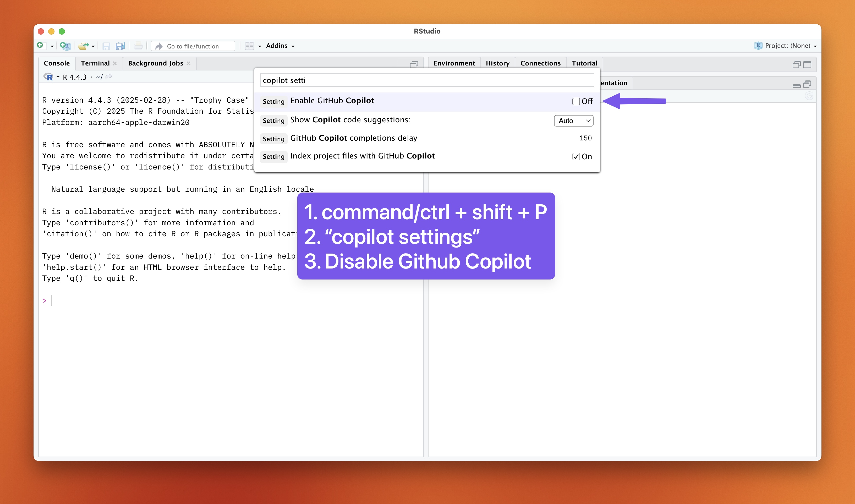The width and height of the screenshot is (855, 504).
Task: Click the R project icon beside Project
Action: click(758, 46)
